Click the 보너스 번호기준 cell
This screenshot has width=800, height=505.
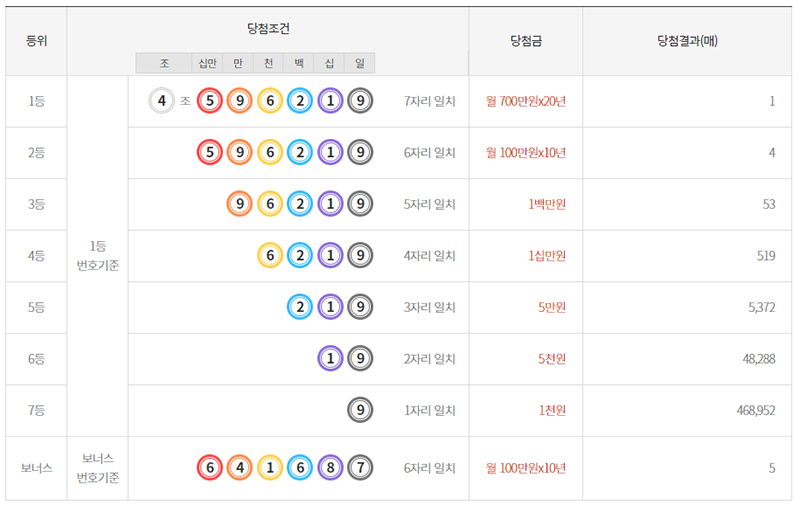tap(97, 468)
